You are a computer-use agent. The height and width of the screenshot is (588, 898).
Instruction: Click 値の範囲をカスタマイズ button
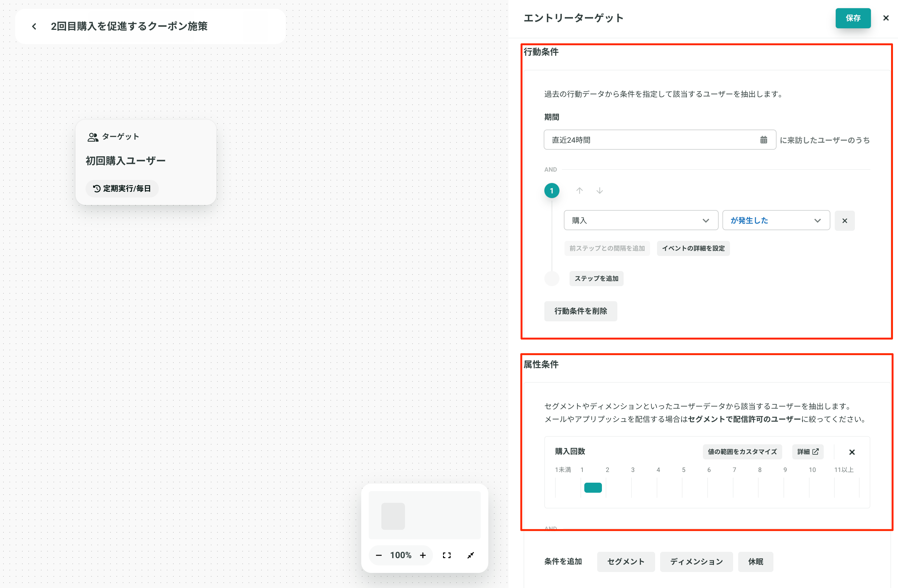pos(742,452)
